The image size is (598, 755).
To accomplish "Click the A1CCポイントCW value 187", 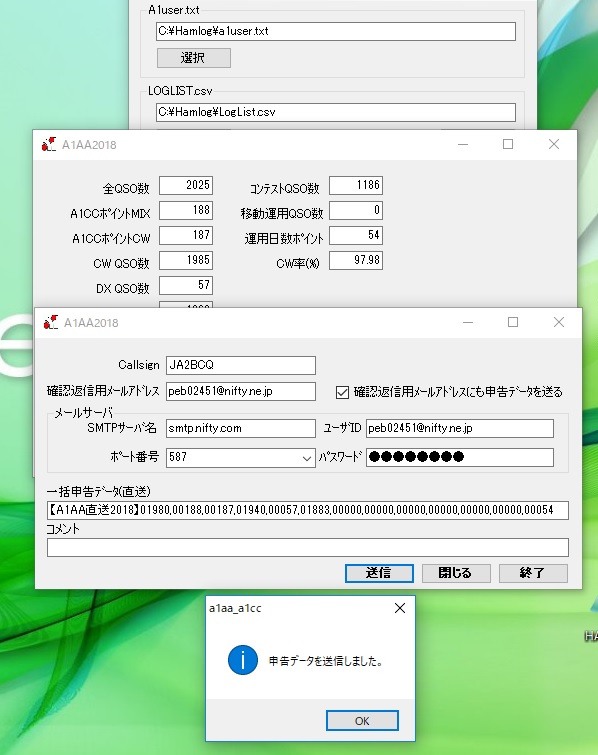I will [x=186, y=235].
